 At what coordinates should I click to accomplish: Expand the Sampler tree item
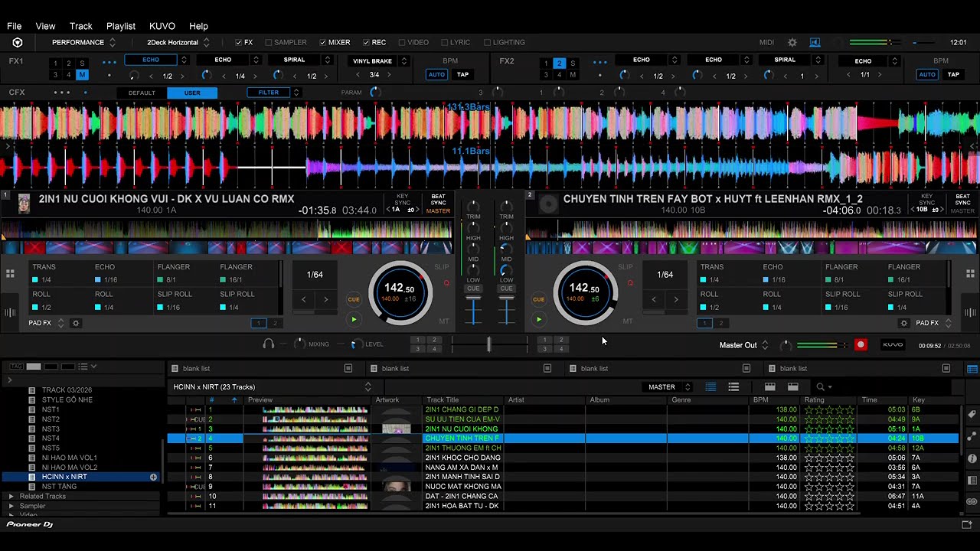[x=11, y=506]
